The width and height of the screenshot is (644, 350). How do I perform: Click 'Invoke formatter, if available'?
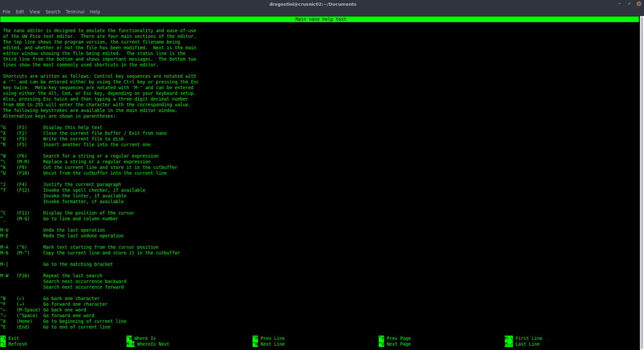pyautogui.click(x=83, y=202)
